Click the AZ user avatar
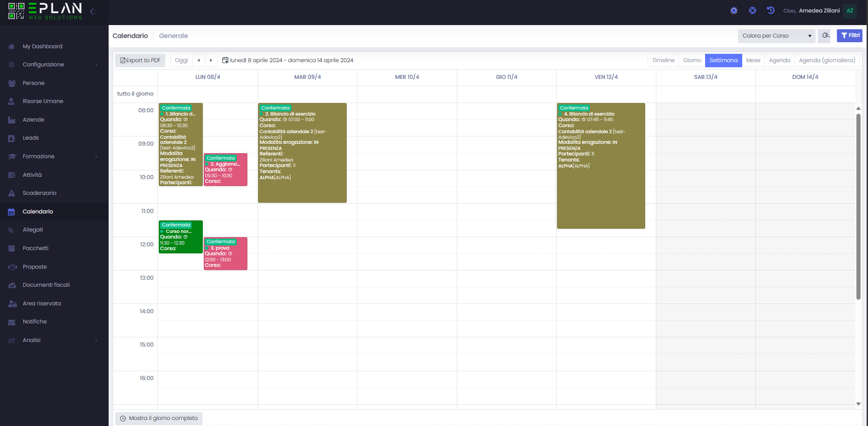The height and width of the screenshot is (426, 868). pyautogui.click(x=850, y=11)
